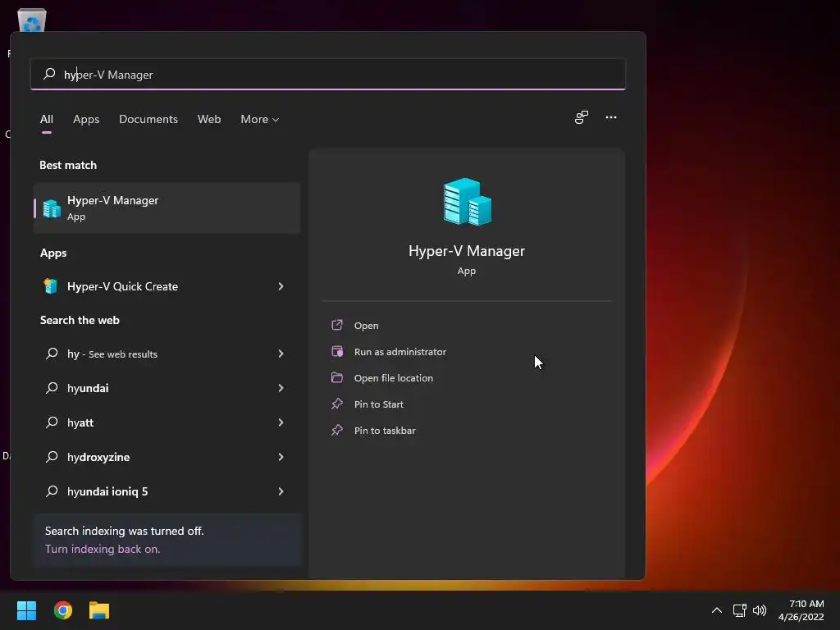Click search icon beside hyundai
The image size is (840, 630).
coord(52,388)
